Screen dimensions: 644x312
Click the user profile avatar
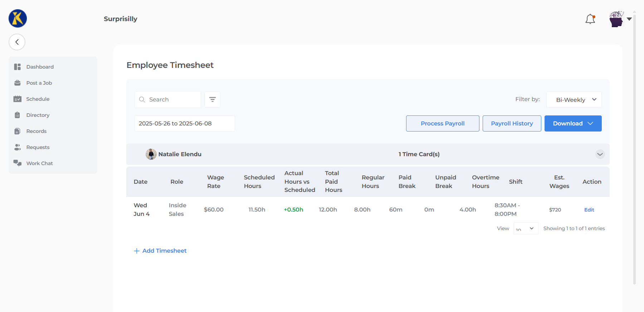pyautogui.click(x=616, y=19)
